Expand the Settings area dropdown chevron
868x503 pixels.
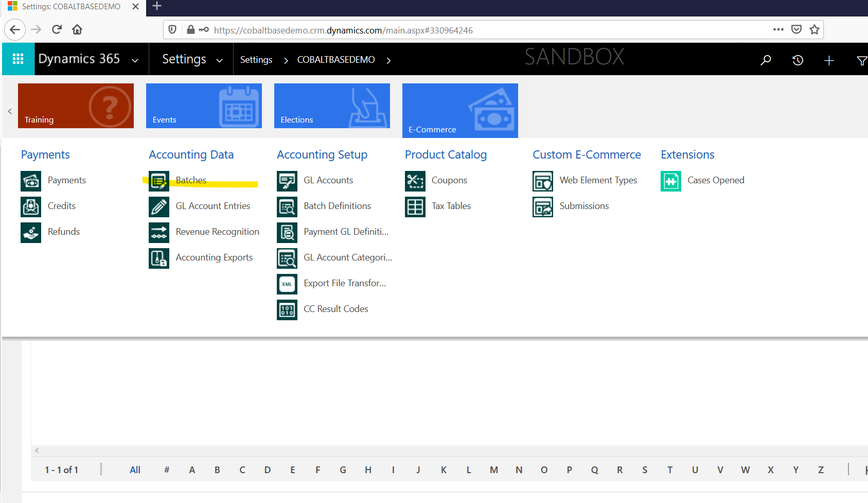[219, 60]
